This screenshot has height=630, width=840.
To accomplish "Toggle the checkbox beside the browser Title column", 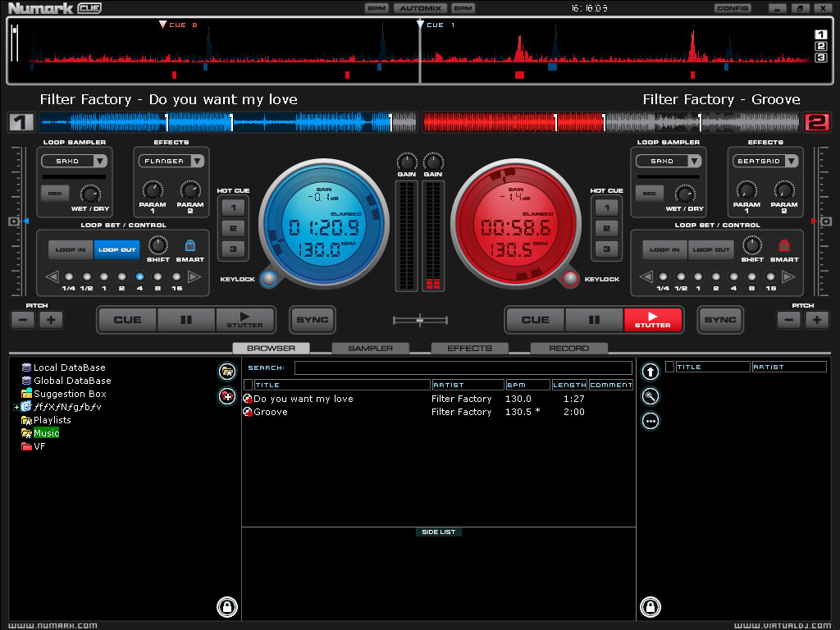I will pyautogui.click(x=248, y=385).
